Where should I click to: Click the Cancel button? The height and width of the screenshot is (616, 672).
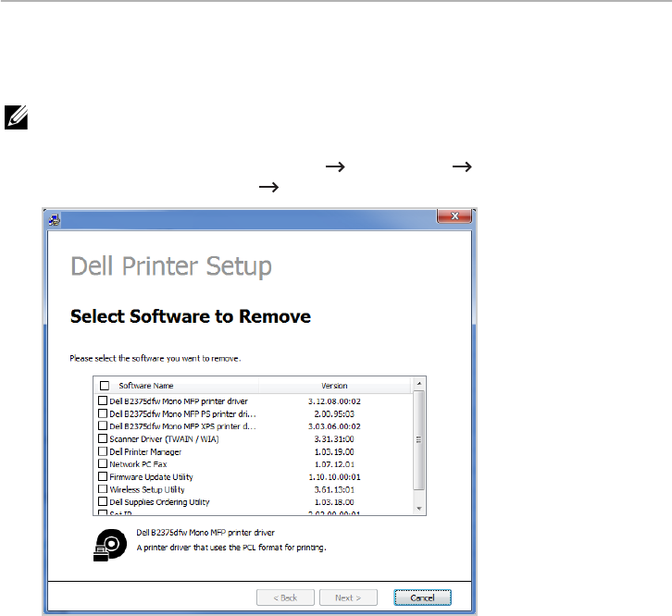click(x=423, y=598)
